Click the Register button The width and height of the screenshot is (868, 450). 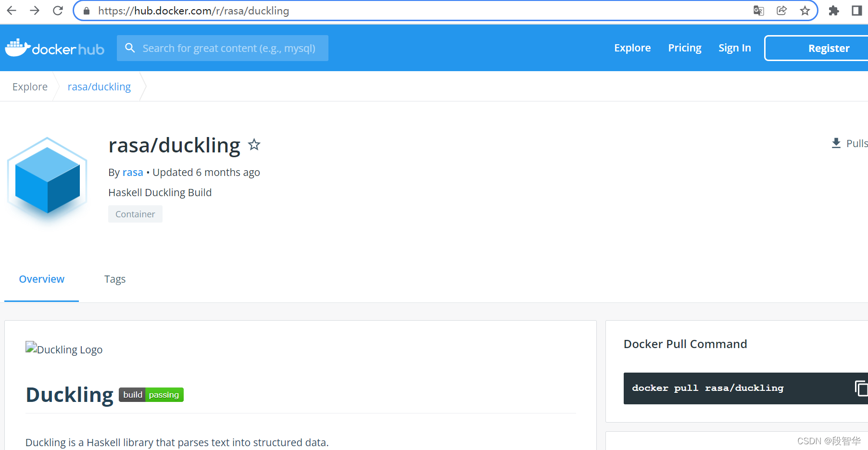click(816, 48)
